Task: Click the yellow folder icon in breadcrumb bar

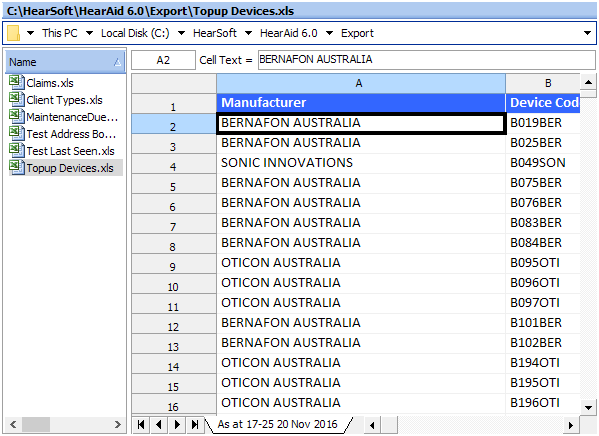Action: (x=13, y=33)
